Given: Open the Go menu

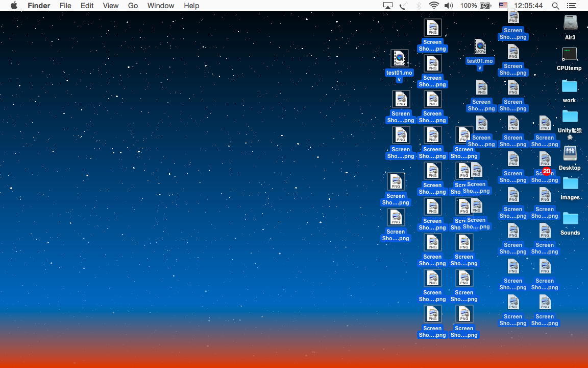Looking at the screenshot, I should [133, 6].
